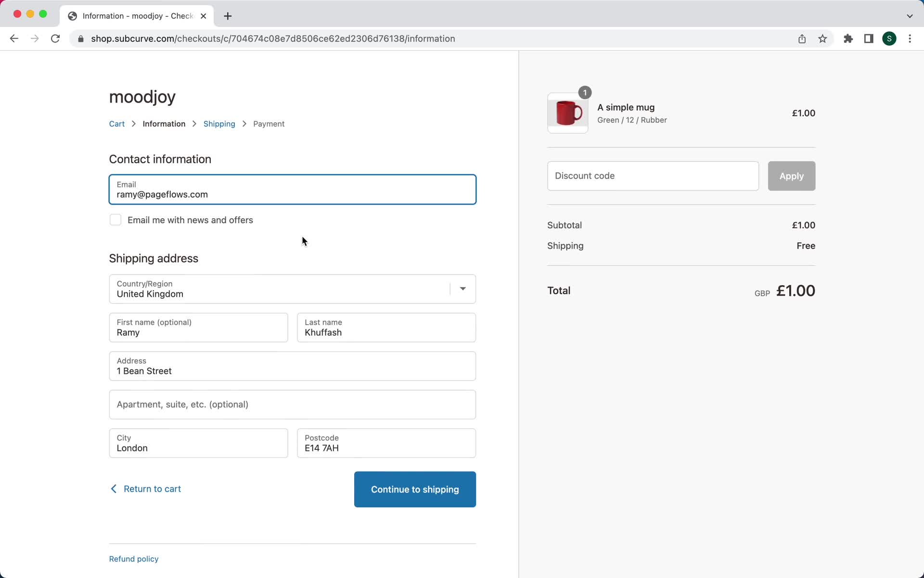Image resolution: width=924 pixels, height=578 pixels.
Task: Select the Payment breadcrumb step
Action: pos(268,123)
